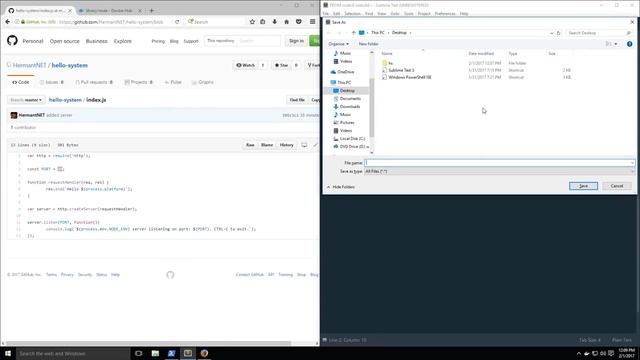Image resolution: width=640 pixels, height=360 pixels.
Task: Click the Firefox home icon
Action: pyautogui.click(x=287, y=22)
